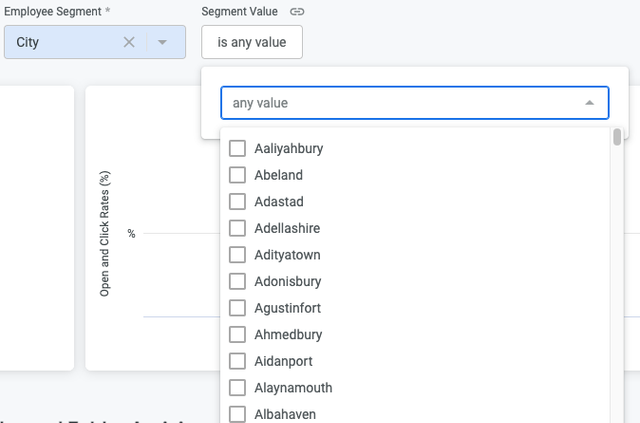Image resolution: width=640 pixels, height=423 pixels.
Task: Type in the any value search field
Action: (x=400, y=103)
